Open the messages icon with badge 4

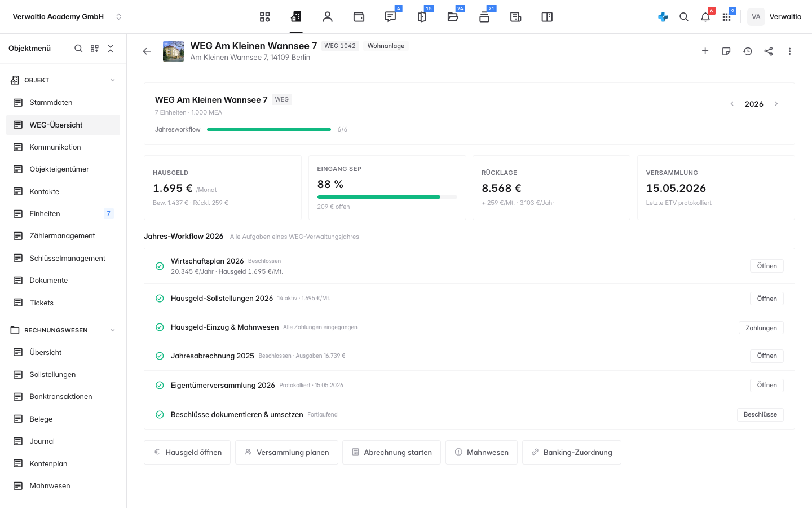point(390,17)
